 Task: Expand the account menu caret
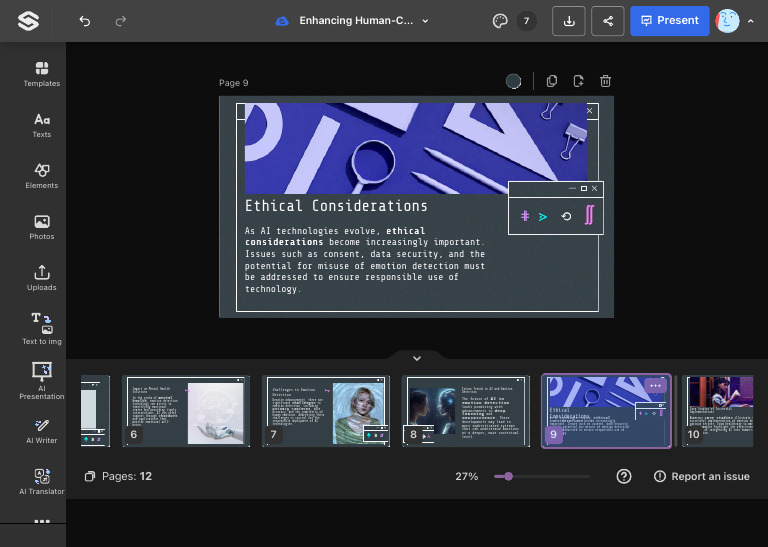[750, 21]
